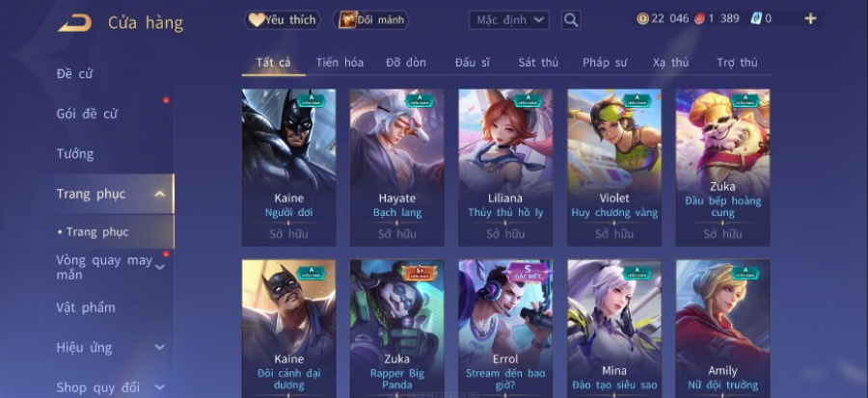868x398 pixels.
Task: Select Errol Stream đến bao giờ skin
Action: tap(505, 329)
